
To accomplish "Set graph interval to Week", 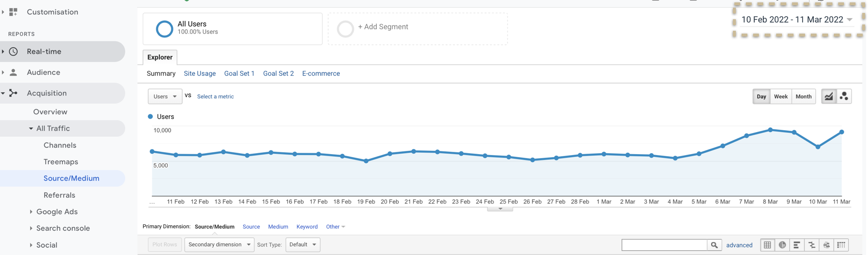I will [x=781, y=97].
